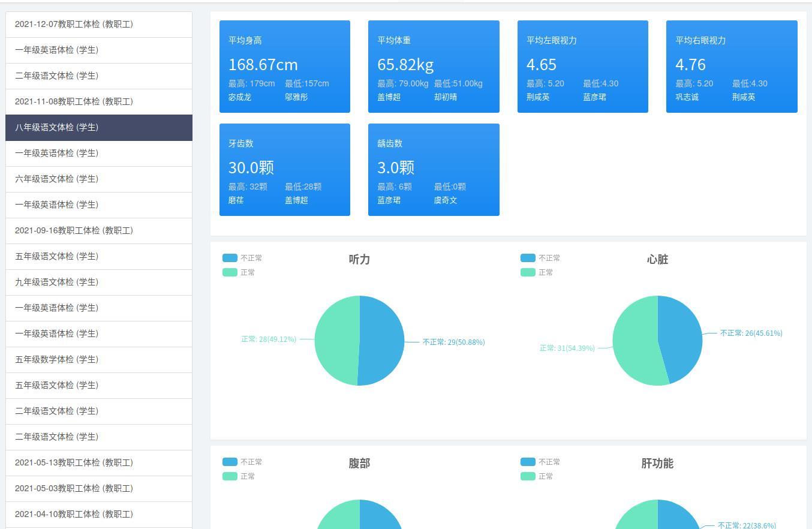
Task: Click the 听力 chart title
Action: click(x=359, y=260)
